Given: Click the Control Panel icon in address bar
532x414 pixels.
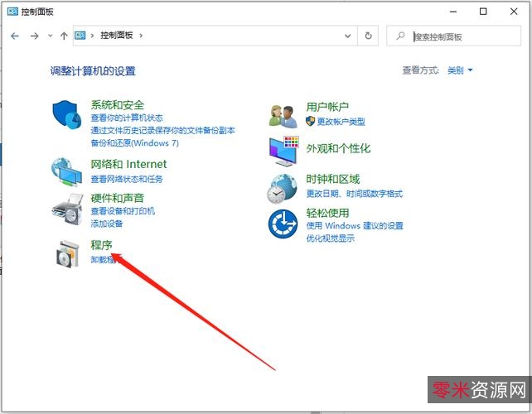Looking at the screenshot, I should pos(80,36).
